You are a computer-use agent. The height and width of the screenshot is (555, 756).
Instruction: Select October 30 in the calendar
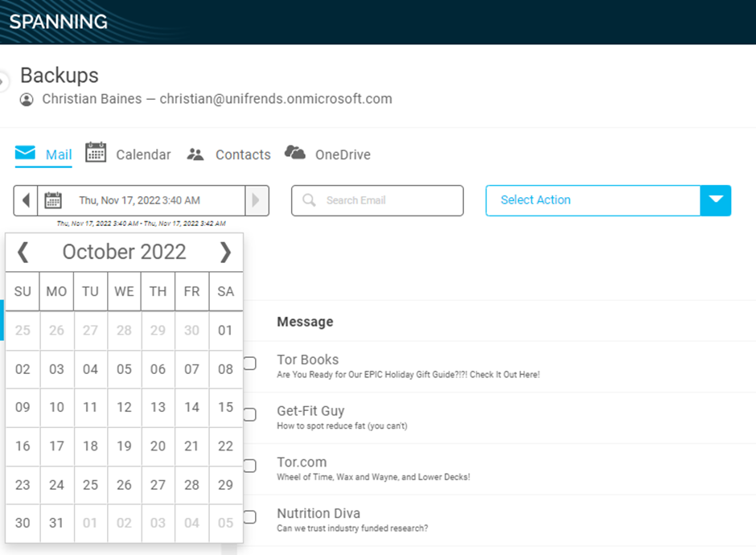(x=23, y=523)
